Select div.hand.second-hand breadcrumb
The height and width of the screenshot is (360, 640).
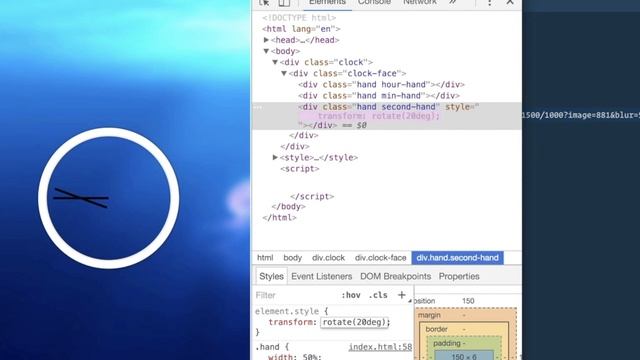458,258
